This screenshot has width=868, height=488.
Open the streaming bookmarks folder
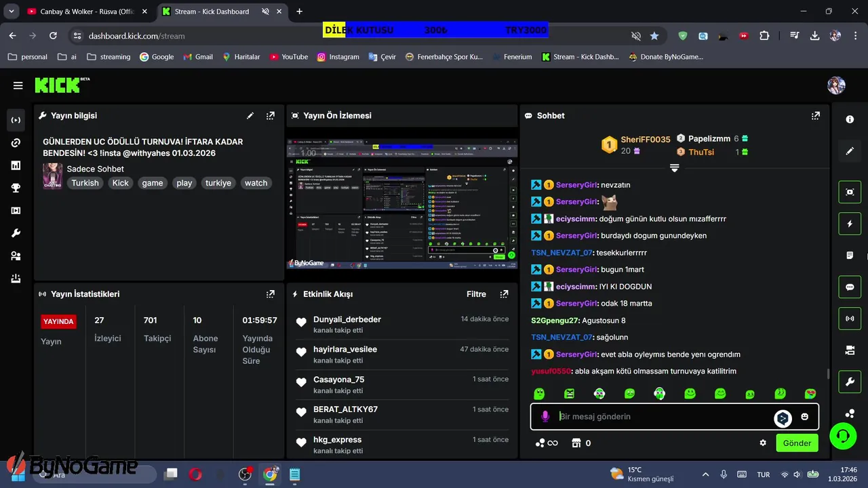tap(108, 57)
